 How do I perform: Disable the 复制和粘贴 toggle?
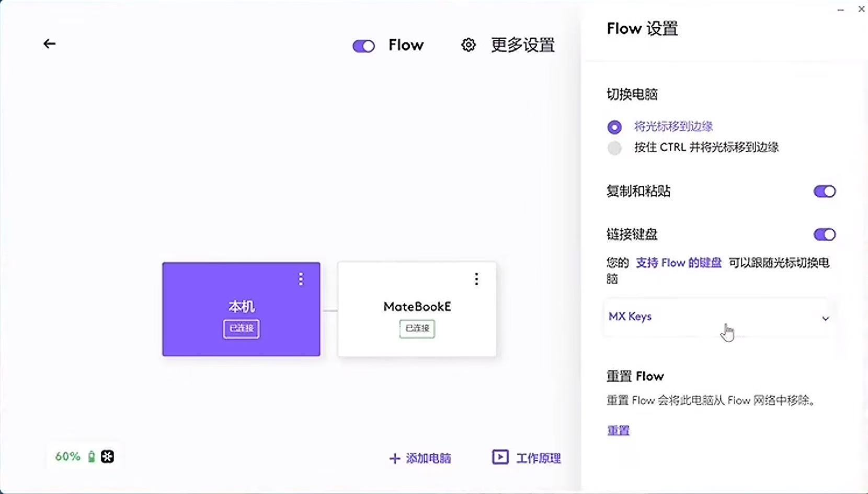tap(825, 192)
